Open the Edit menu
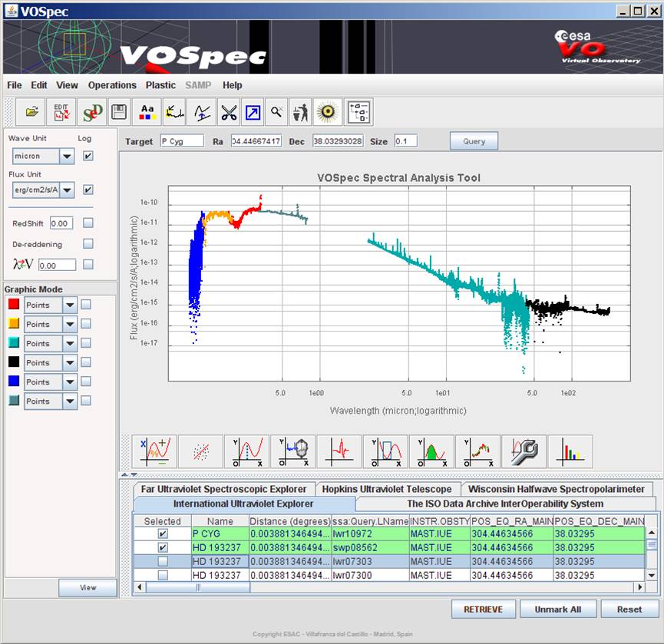Screen dimensions: 664x644 pyautogui.click(x=39, y=85)
